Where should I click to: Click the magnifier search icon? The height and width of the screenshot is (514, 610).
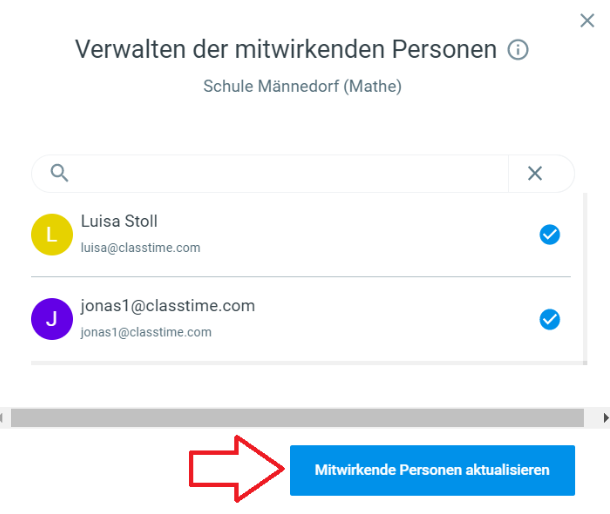click(60, 173)
